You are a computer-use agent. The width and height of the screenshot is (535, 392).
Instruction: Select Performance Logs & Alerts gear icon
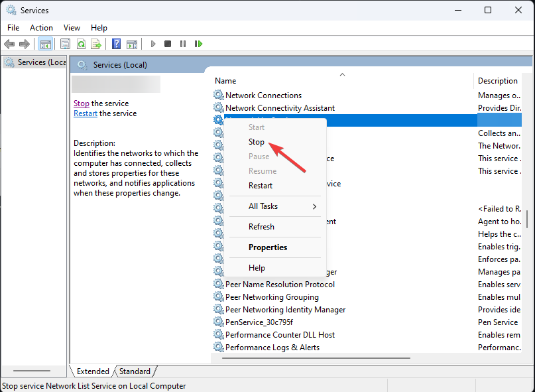[218, 348]
